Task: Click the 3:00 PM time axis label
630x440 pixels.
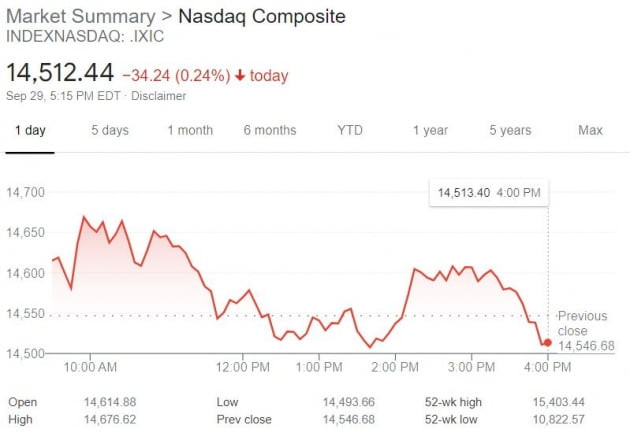Action: pos(471,367)
